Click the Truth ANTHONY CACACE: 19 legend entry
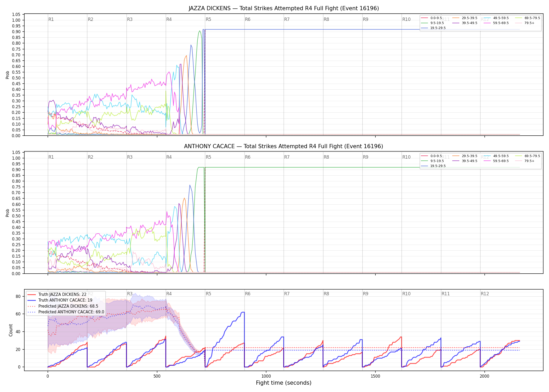This screenshot has height=392, width=549. tap(60, 300)
